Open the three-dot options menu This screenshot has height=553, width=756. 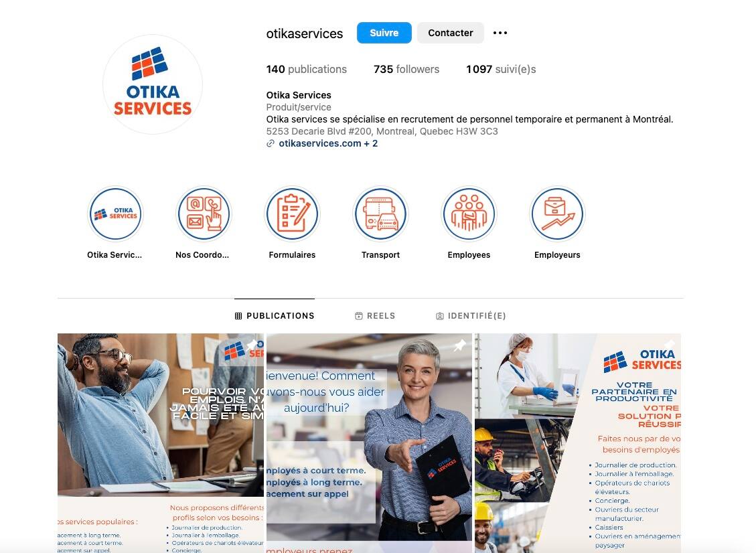tap(500, 33)
